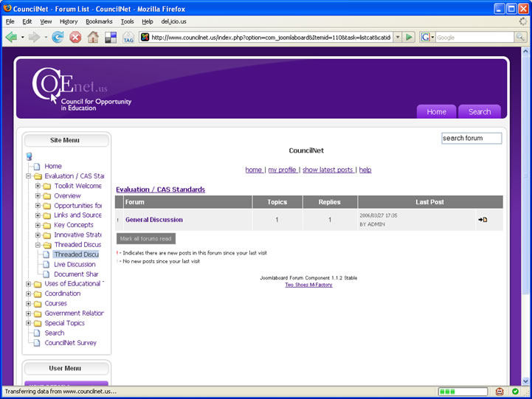Expand the Special Topics tree node
This screenshot has width=532, height=399.
coord(28,323)
